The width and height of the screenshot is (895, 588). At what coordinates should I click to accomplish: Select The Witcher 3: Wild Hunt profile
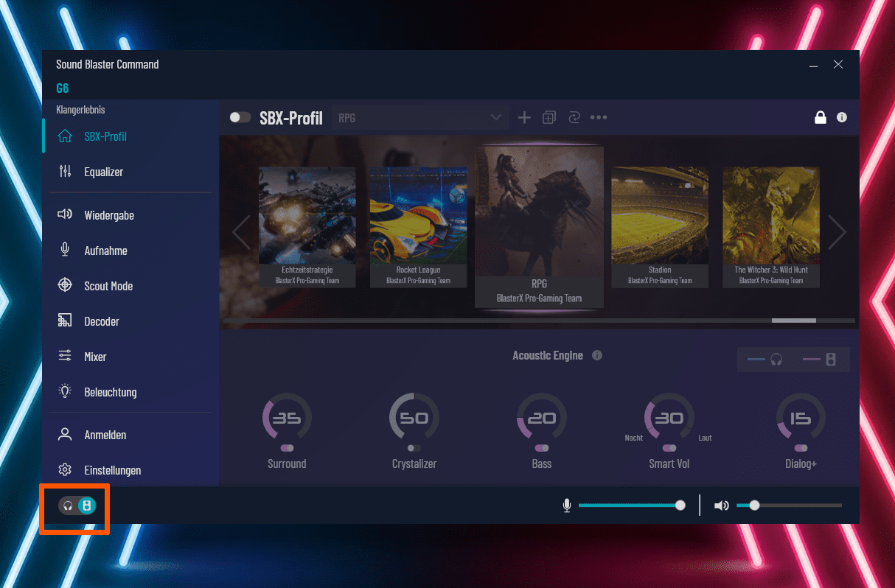771,227
